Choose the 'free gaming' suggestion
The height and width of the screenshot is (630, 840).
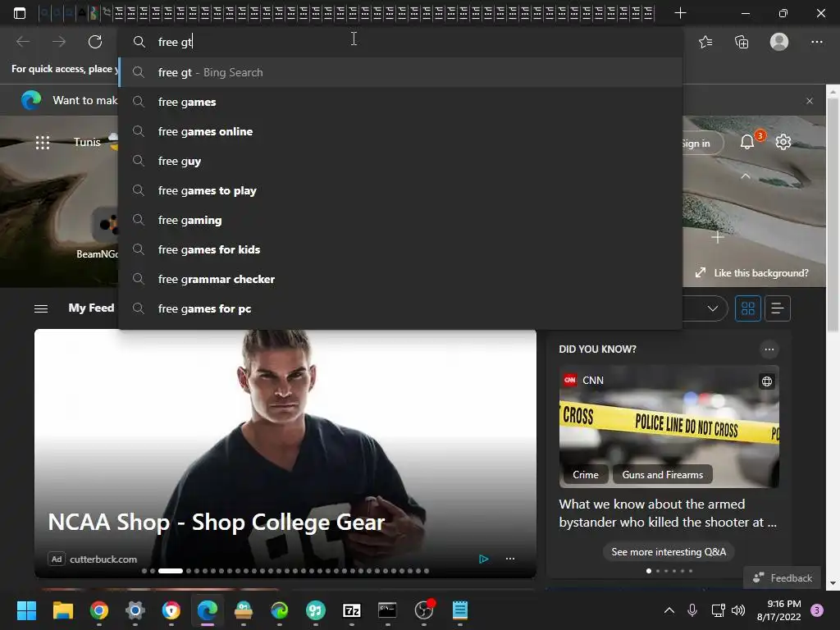coord(400,220)
